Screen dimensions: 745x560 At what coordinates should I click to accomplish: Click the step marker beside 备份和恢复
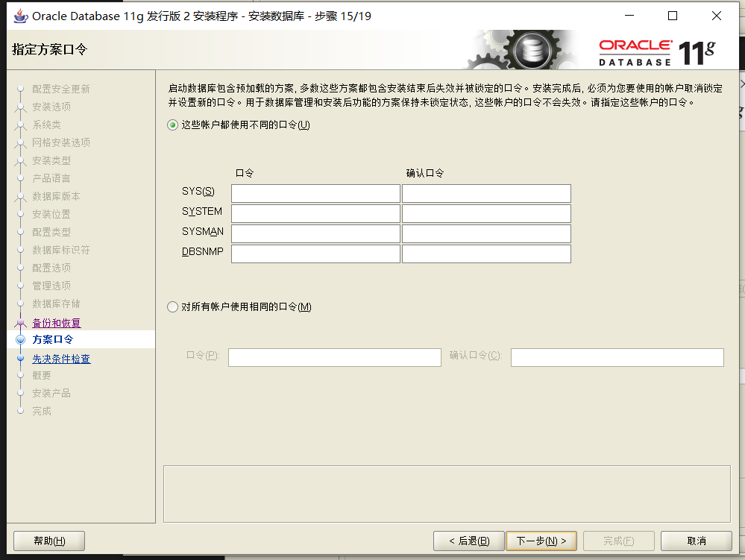coord(20,323)
